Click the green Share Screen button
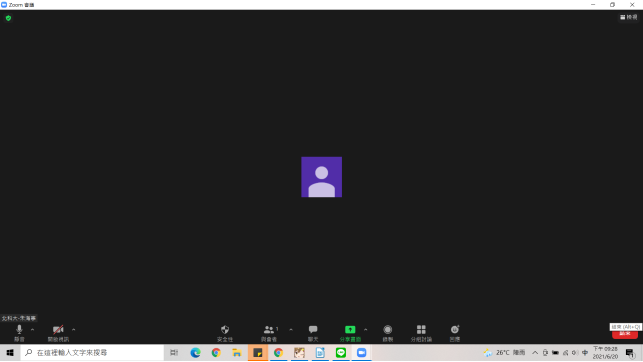 tap(350, 333)
